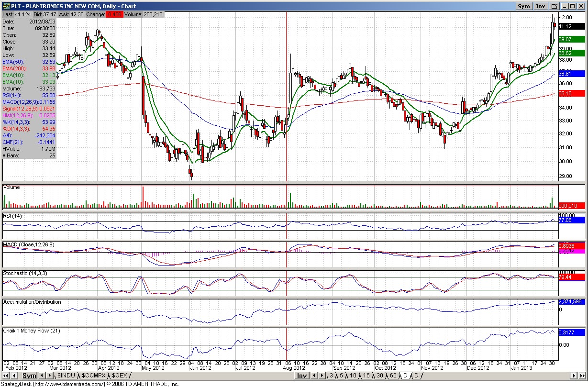588x387 pixels.
Task: Click the Volume panel title
Action: click(x=11, y=188)
